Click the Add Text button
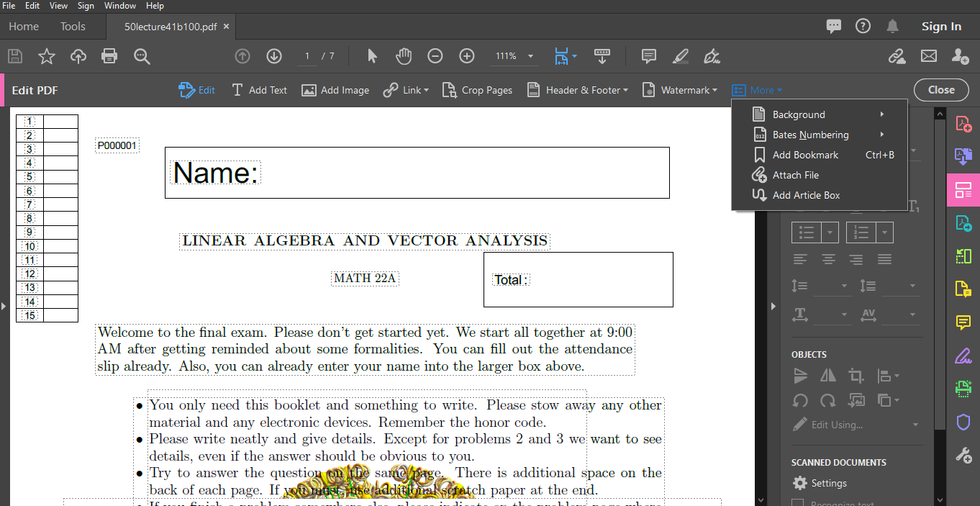980x506 pixels. tap(259, 90)
